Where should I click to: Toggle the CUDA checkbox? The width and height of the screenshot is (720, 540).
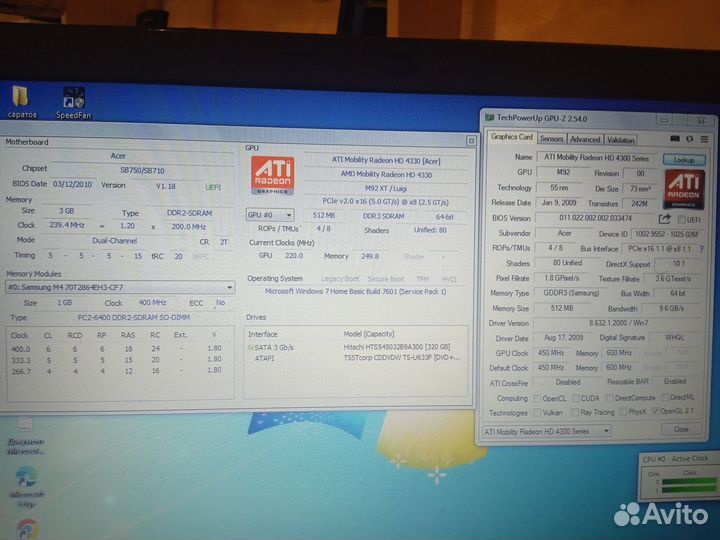[575, 398]
